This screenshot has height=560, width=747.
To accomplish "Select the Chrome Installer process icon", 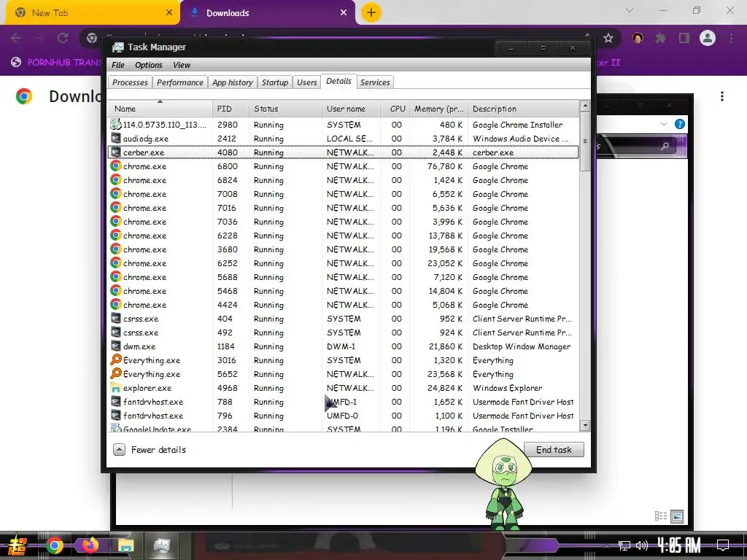I will point(116,124).
